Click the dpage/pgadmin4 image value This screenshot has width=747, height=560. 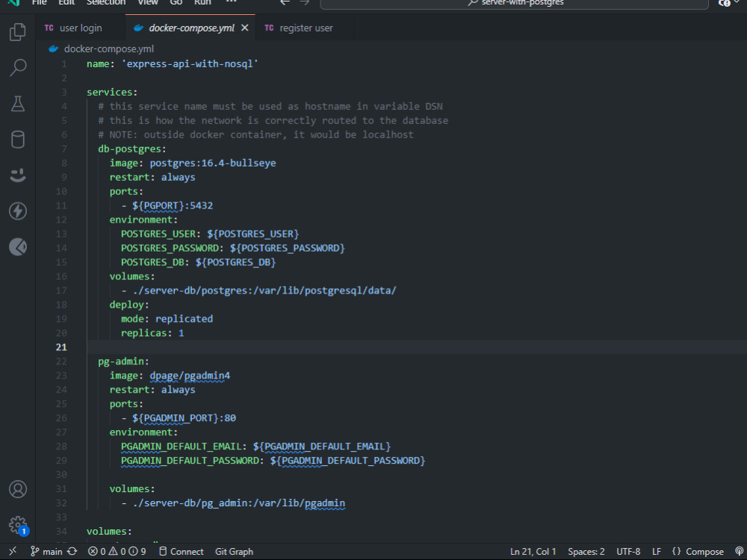[x=190, y=376]
